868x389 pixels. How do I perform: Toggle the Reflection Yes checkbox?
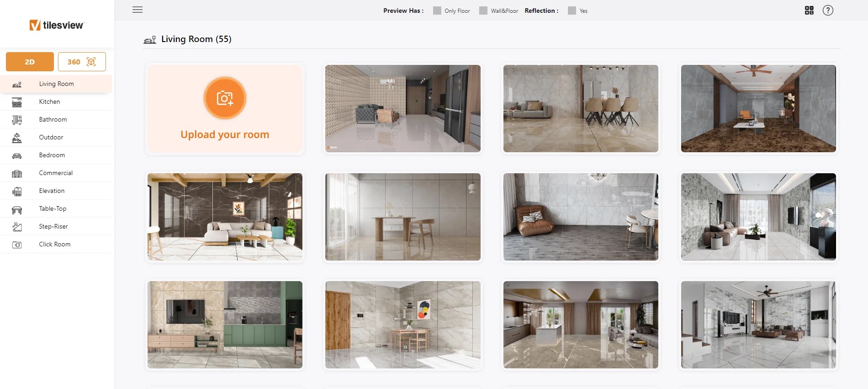[x=572, y=11]
